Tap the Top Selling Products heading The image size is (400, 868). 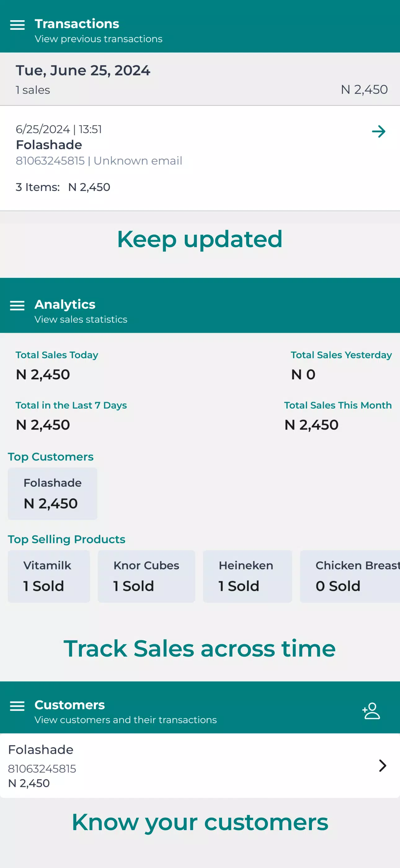67,539
